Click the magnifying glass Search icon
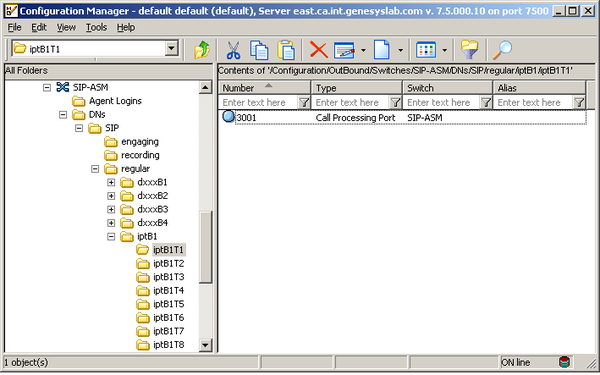Viewport: 600px width, 375px height. click(502, 50)
